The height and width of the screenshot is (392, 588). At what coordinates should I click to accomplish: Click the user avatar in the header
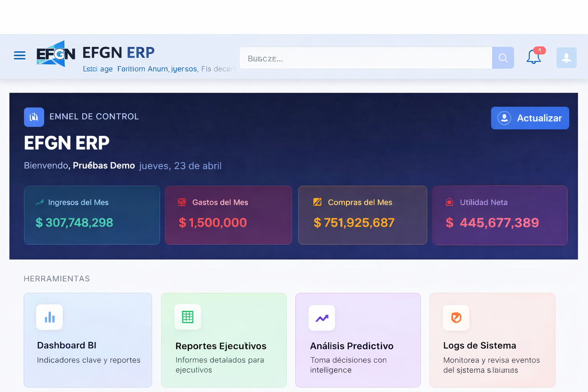click(x=566, y=57)
